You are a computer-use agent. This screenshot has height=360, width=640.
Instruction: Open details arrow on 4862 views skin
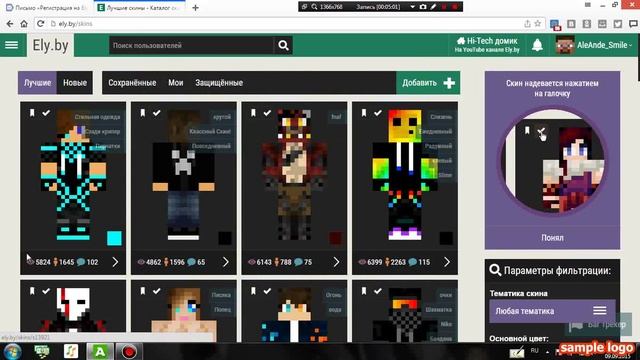click(226, 262)
